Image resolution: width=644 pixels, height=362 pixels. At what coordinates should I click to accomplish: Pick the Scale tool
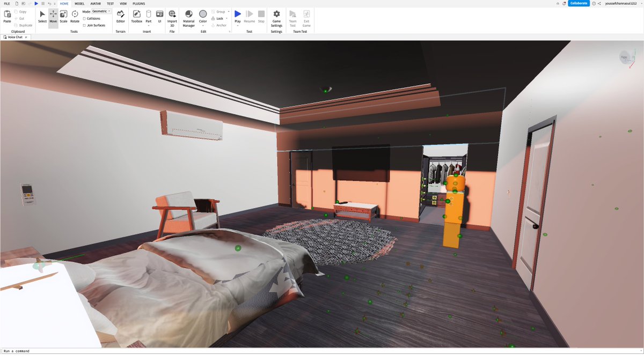click(63, 17)
